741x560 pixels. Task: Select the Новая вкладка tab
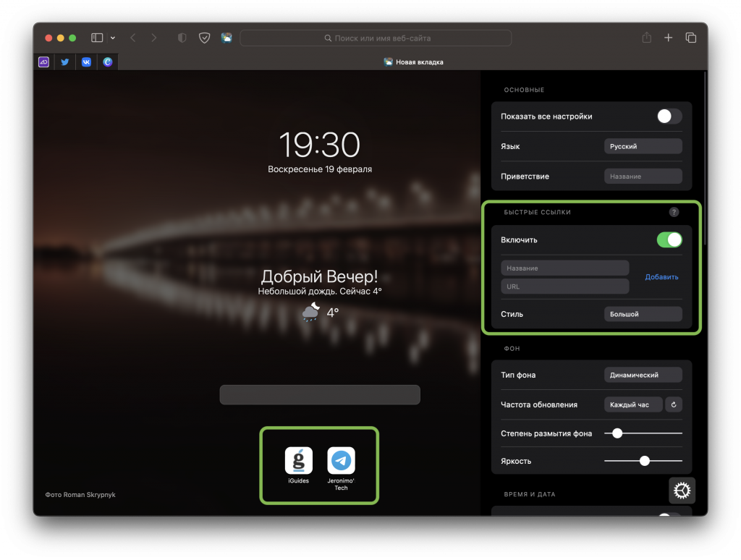point(413,62)
